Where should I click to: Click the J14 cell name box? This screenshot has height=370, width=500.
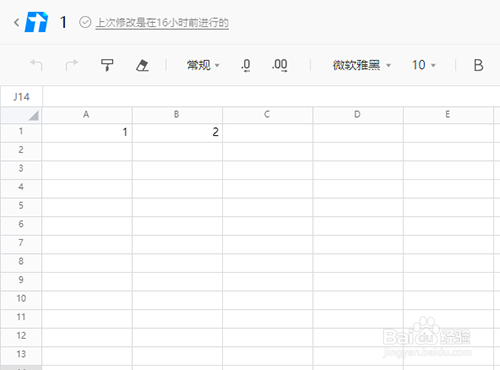point(21,97)
